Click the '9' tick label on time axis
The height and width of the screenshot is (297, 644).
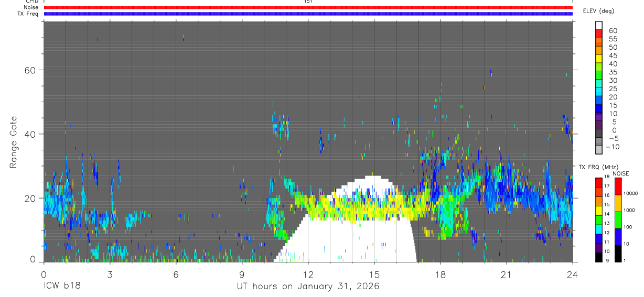point(242,274)
